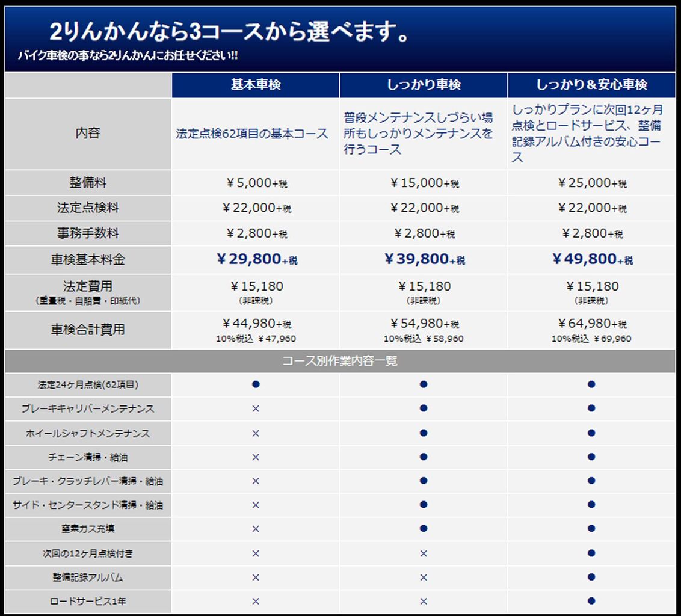Image resolution: width=681 pixels, height=616 pixels.
Task: Click the しっかり＆安心車検 description starting しっかりプランに次回12ヶ月
Action: (587, 134)
